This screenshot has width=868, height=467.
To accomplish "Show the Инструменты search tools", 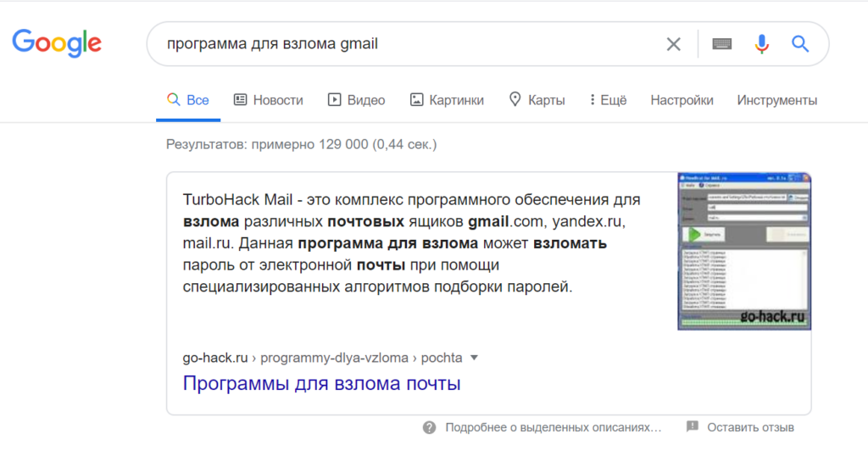I will [x=776, y=100].
